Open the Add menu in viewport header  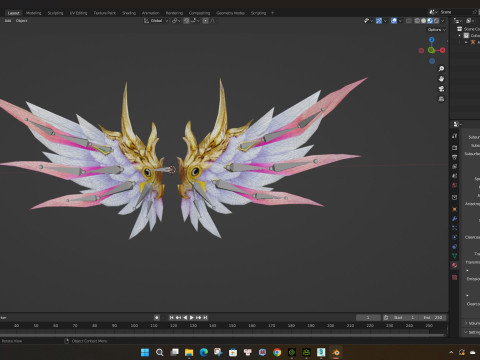coord(8,21)
